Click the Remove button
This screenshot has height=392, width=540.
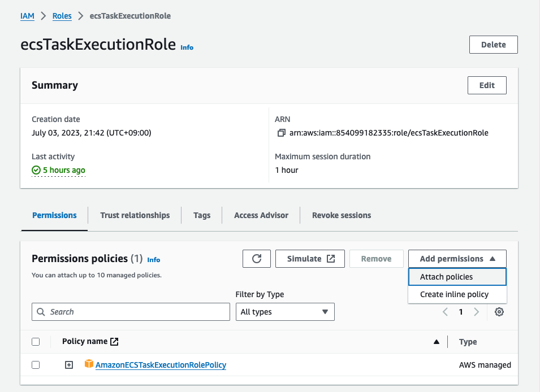(377, 259)
